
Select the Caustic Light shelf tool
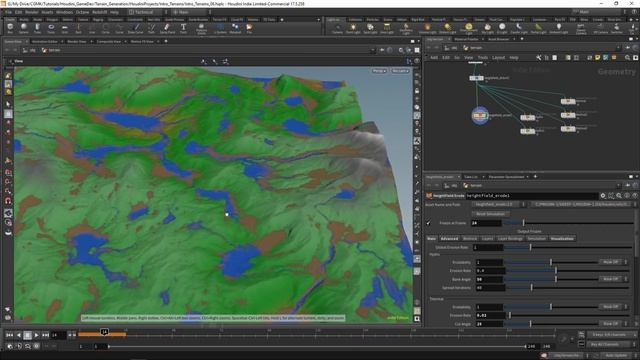(519, 28)
